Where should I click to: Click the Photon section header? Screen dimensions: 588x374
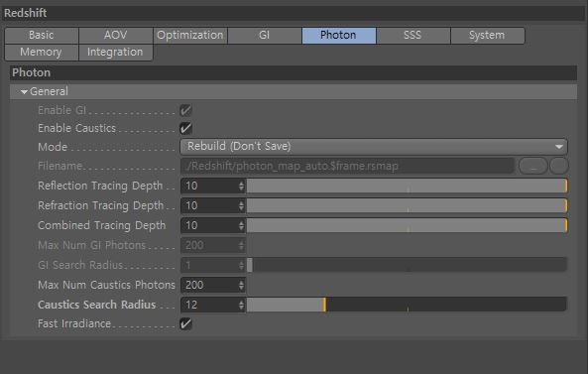point(294,72)
